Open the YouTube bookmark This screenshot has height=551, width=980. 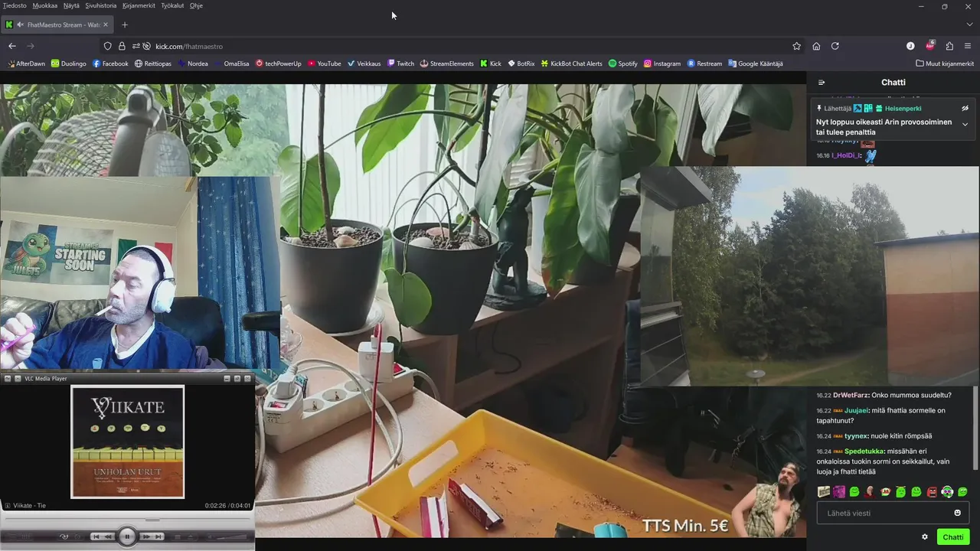pyautogui.click(x=325, y=64)
